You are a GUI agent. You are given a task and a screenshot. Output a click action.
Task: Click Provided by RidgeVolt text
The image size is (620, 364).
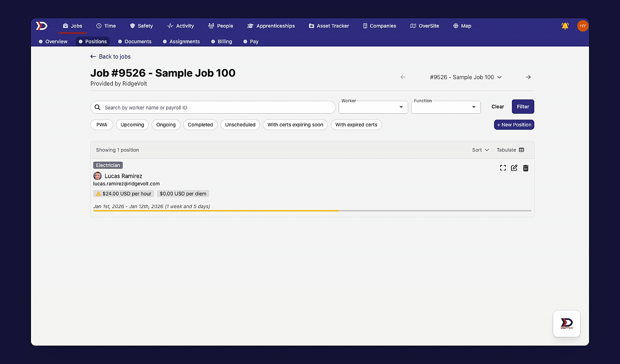point(119,84)
